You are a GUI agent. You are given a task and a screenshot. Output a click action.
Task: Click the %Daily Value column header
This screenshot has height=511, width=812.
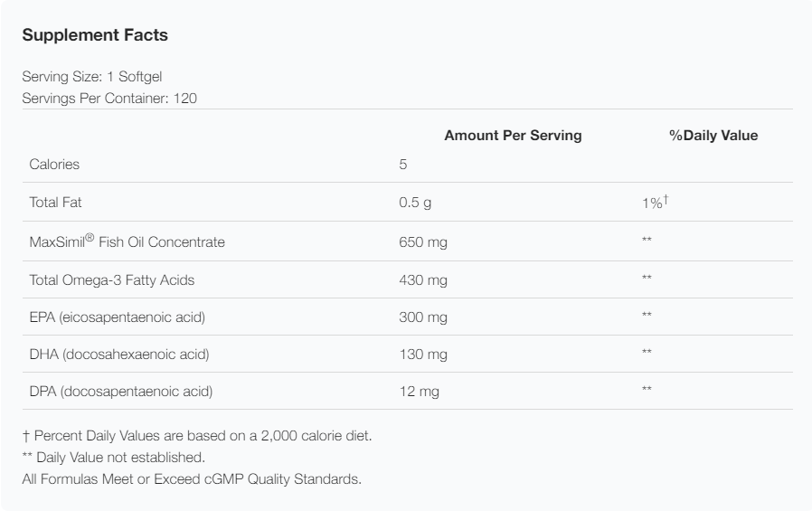click(x=713, y=136)
